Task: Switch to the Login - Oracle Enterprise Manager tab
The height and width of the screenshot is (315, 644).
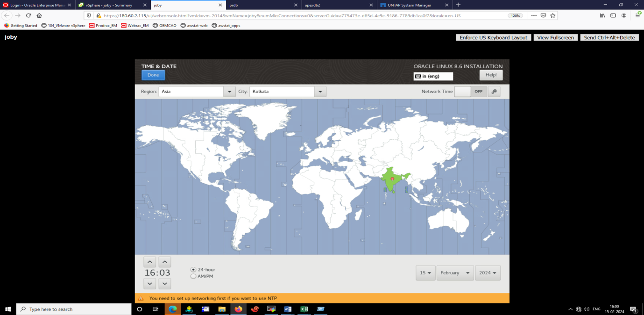Action: click(x=37, y=5)
